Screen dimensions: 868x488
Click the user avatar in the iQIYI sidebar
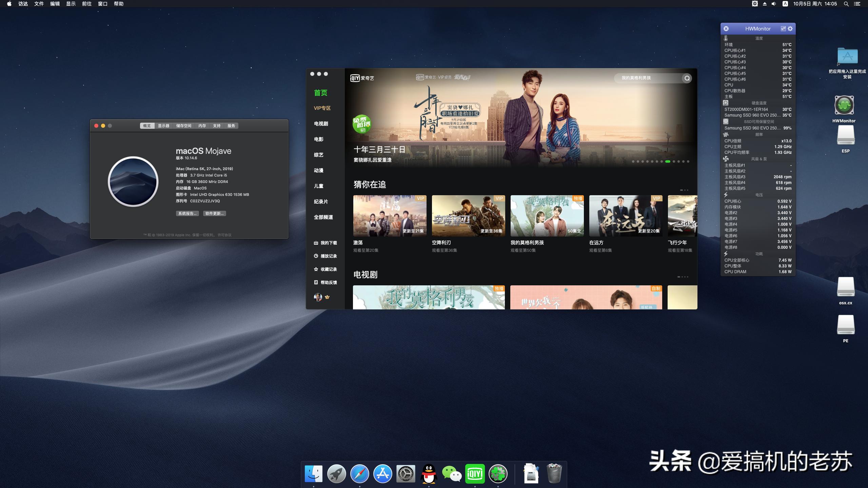(x=318, y=297)
